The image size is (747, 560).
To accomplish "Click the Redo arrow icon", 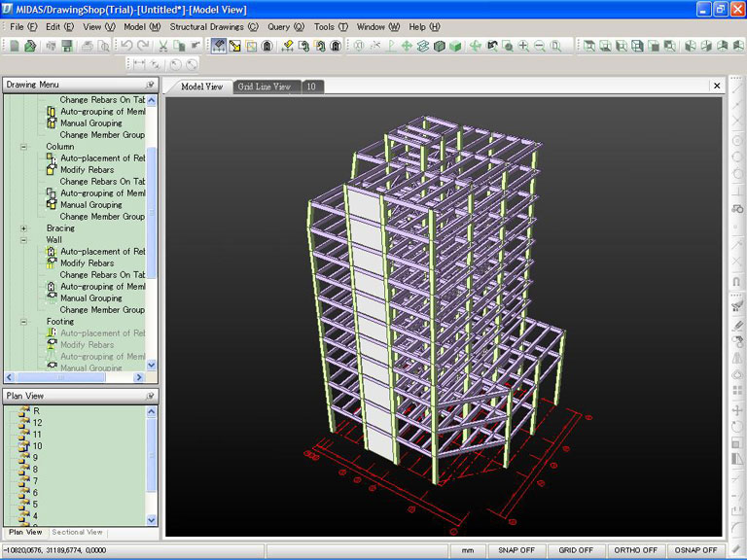I will 143,46.
